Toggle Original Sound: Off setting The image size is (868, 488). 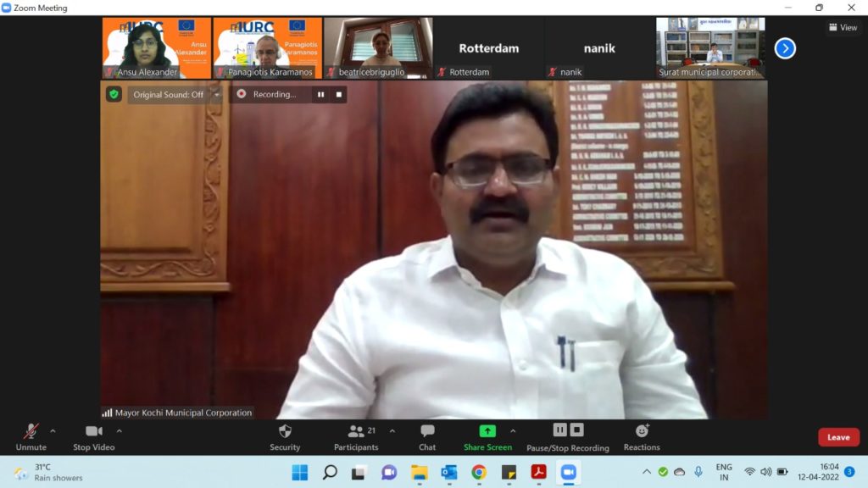click(168, 95)
